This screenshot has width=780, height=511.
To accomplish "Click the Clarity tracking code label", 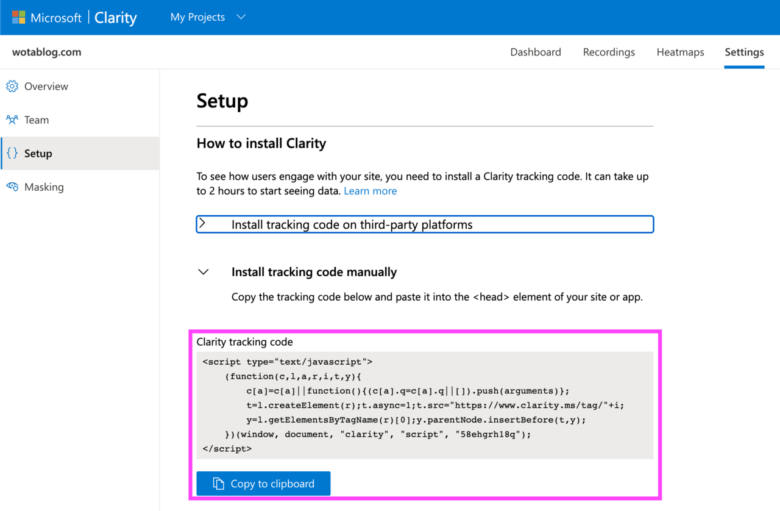I will pyautogui.click(x=244, y=342).
